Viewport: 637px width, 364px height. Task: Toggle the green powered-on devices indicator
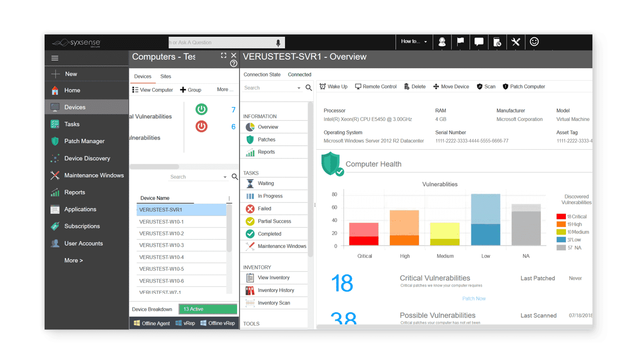[x=201, y=109]
